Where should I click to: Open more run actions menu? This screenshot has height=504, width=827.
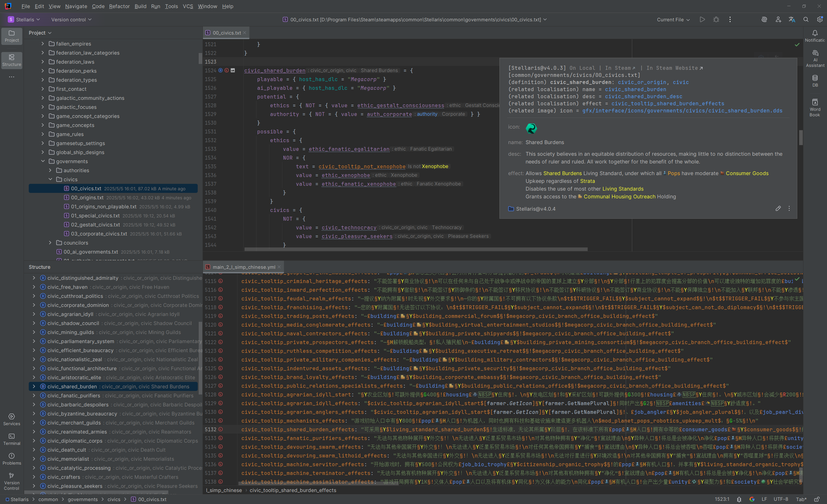coord(730,19)
